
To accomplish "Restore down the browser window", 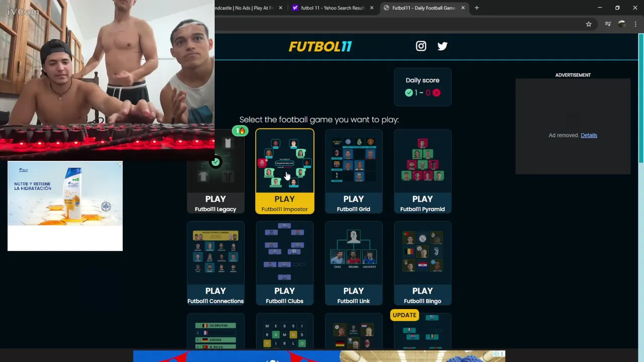I will tap(617, 8).
